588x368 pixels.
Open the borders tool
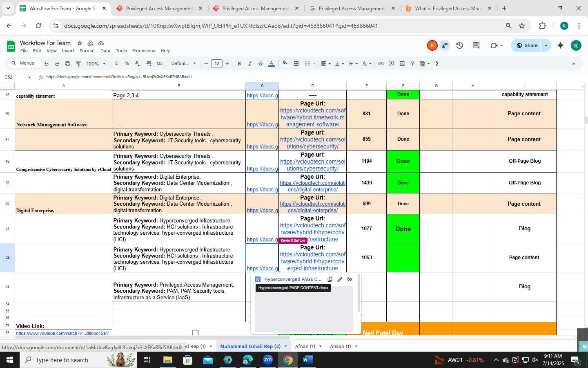[296, 63]
